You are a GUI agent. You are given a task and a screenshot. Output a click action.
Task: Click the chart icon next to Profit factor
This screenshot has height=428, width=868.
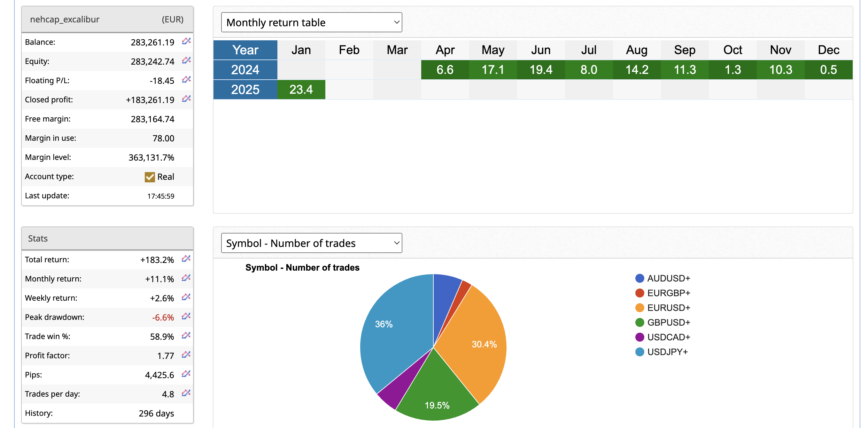click(186, 355)
